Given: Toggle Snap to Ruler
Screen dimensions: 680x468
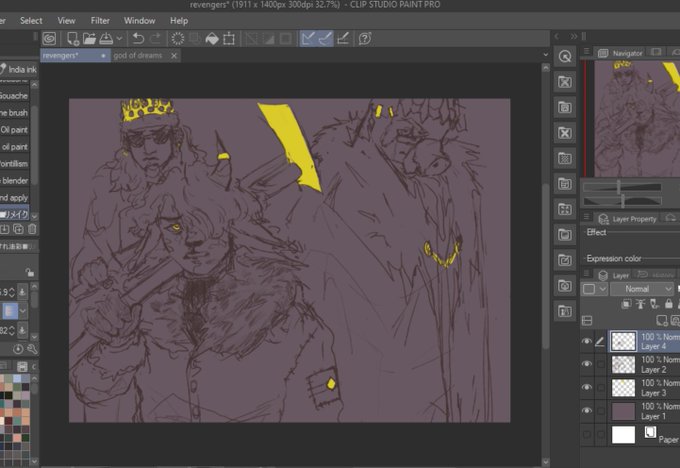Looking at the screenshot, I should (308, 39).
